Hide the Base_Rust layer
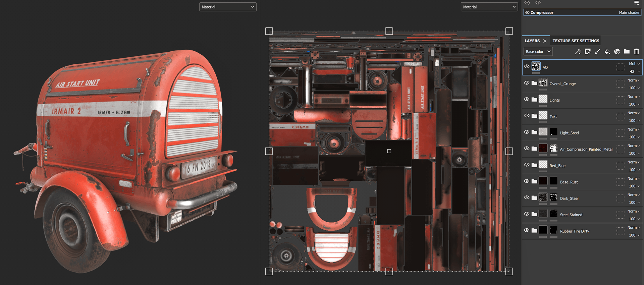 527,181
